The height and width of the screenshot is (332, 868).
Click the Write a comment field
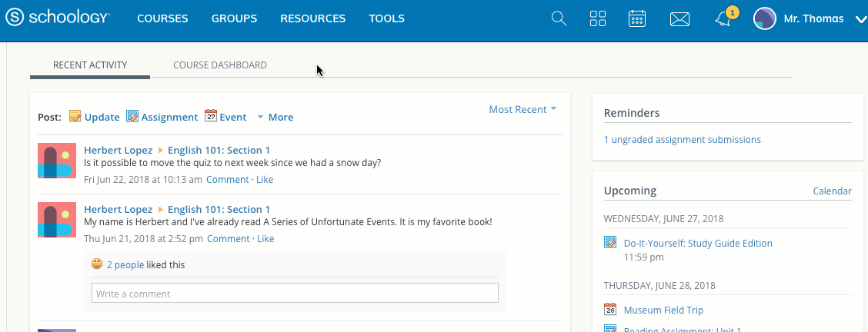click(x=295, y=294)
